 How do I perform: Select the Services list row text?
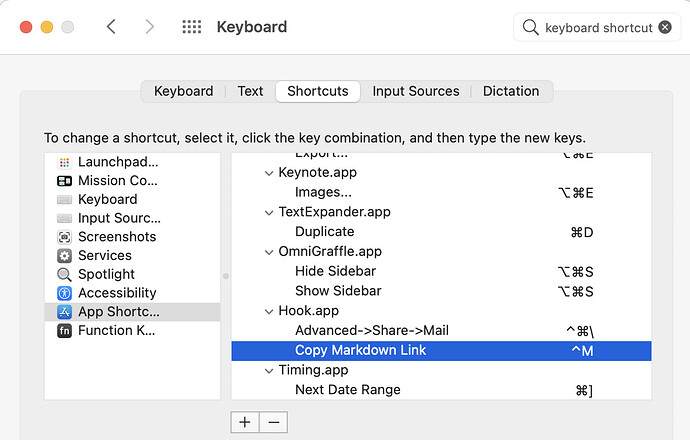pyautogui.click(x=105, y=256)
